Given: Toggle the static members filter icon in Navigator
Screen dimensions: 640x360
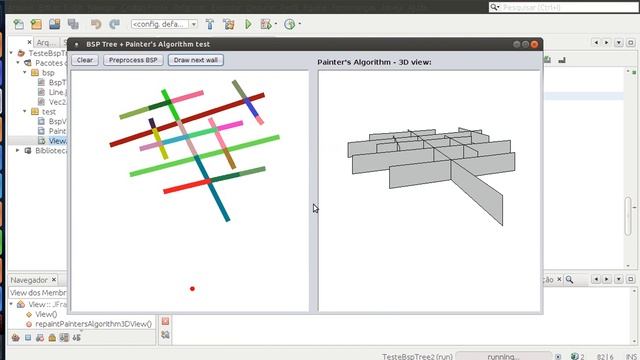Looking at the screenshot, I should (40, 338).
